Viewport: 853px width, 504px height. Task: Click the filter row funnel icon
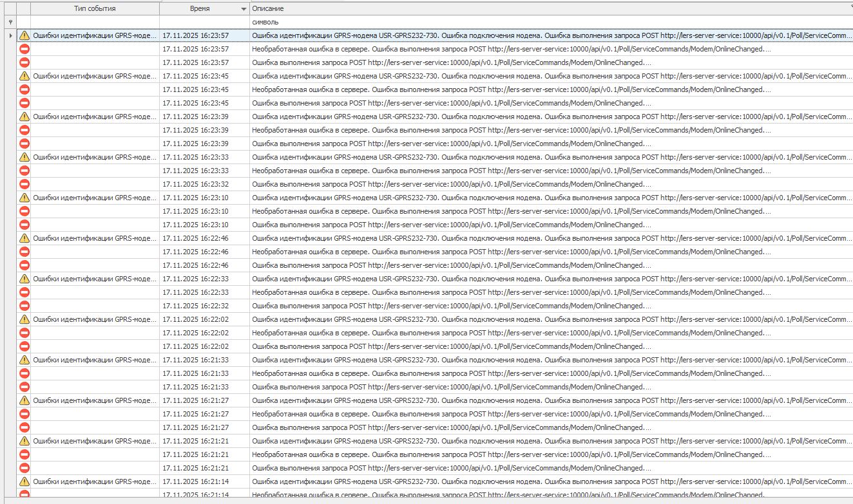(9, 22)
